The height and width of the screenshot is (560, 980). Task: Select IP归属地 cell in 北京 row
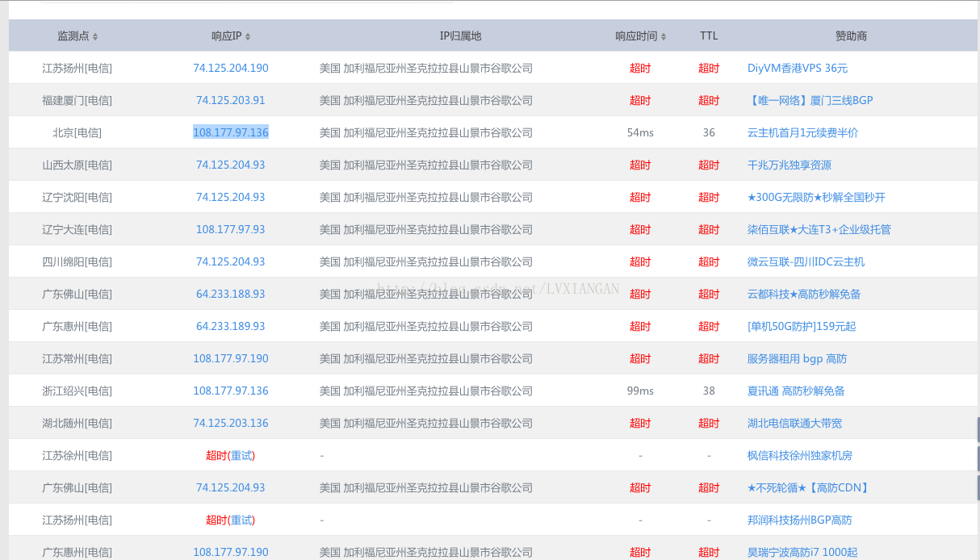[426, 132]
